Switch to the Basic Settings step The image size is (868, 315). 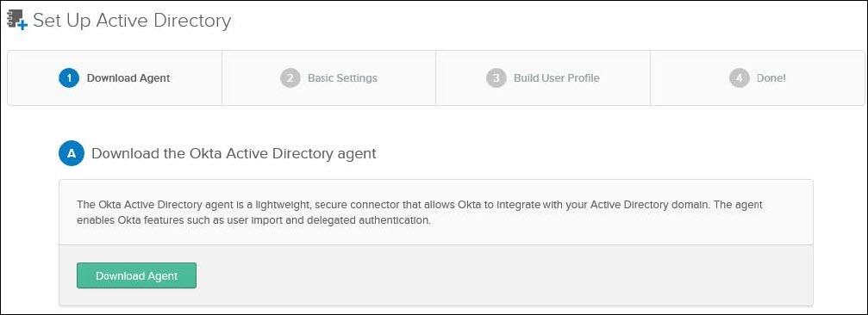tap(328, 78)
